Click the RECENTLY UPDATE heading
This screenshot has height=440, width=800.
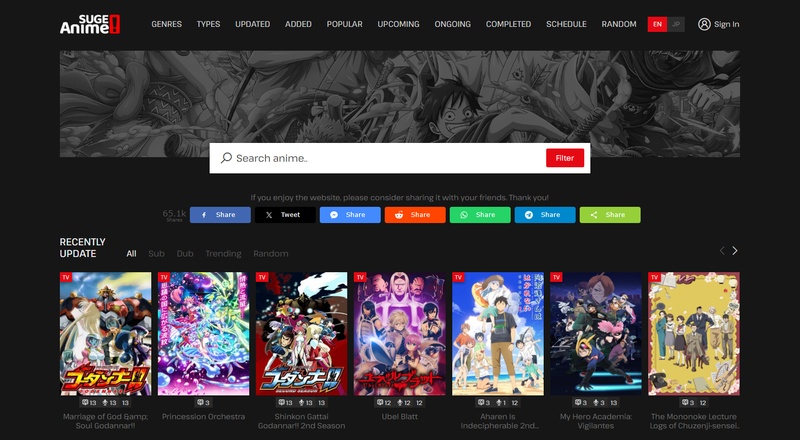pyautogui.click(x=83, y=248)
